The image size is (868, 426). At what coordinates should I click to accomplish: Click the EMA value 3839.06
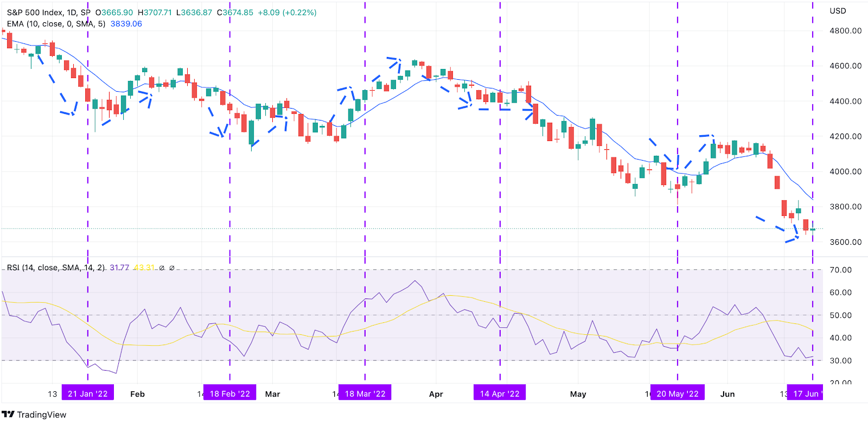126,24
